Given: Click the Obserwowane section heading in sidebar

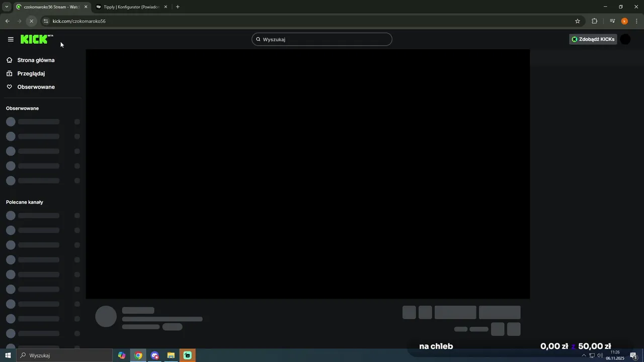Looking at the screenshot, I should [x=22, y=108].
